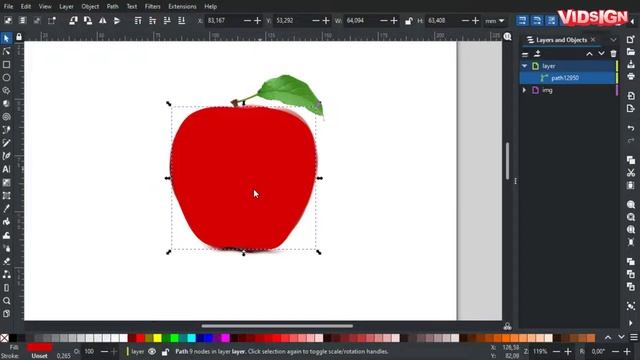The width and height of the screenshot is (640, 360).
Task: Open the Edit menu
Action: coord(26,7)
